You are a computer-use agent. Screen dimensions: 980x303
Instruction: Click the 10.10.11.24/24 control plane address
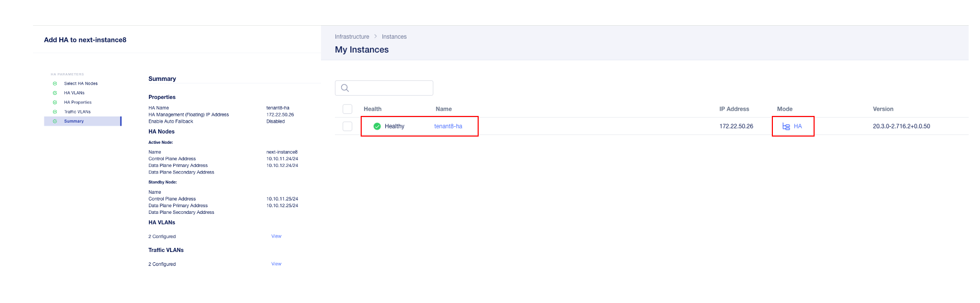tap(282, 159)
